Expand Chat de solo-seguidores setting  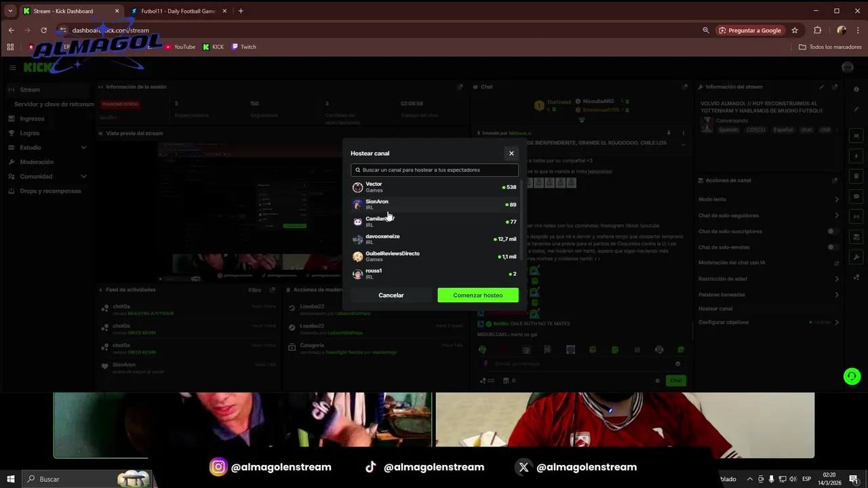(x=769, y=216)
